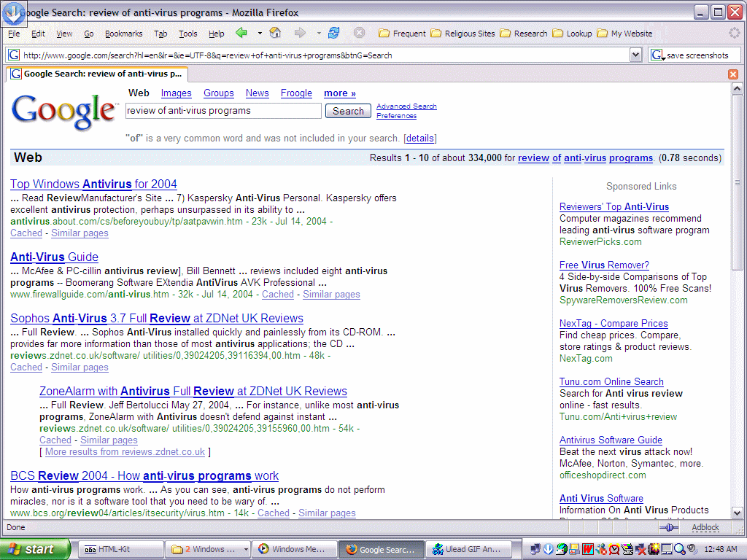Open 'Reviewers' Top Anti-Virus' sponsored link

click(x=614, y=206)
